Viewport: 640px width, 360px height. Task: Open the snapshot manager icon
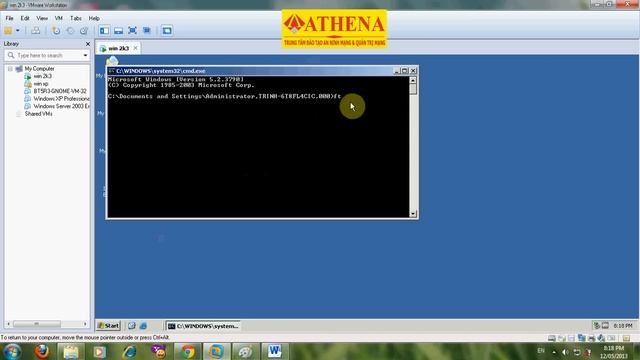click(84, 31)
